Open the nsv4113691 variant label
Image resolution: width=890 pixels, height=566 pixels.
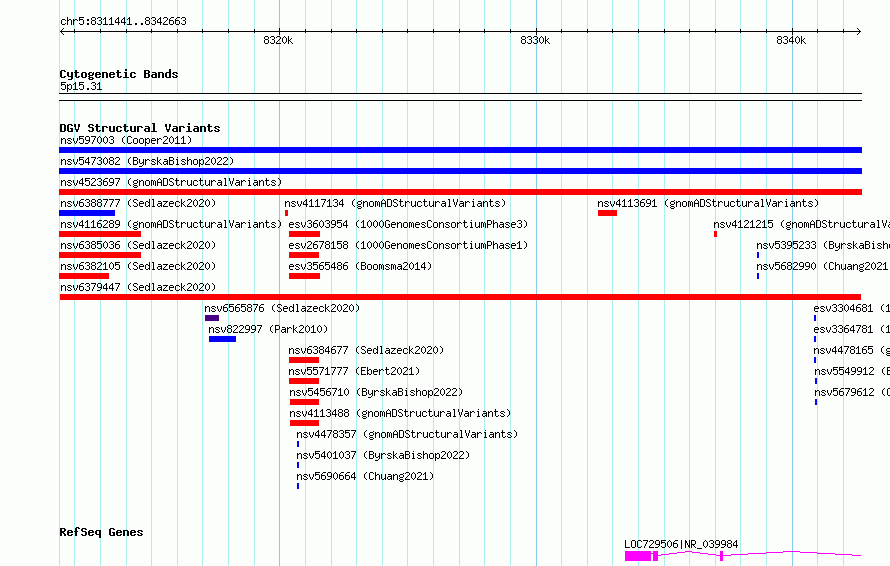click(x=708, y=203)
